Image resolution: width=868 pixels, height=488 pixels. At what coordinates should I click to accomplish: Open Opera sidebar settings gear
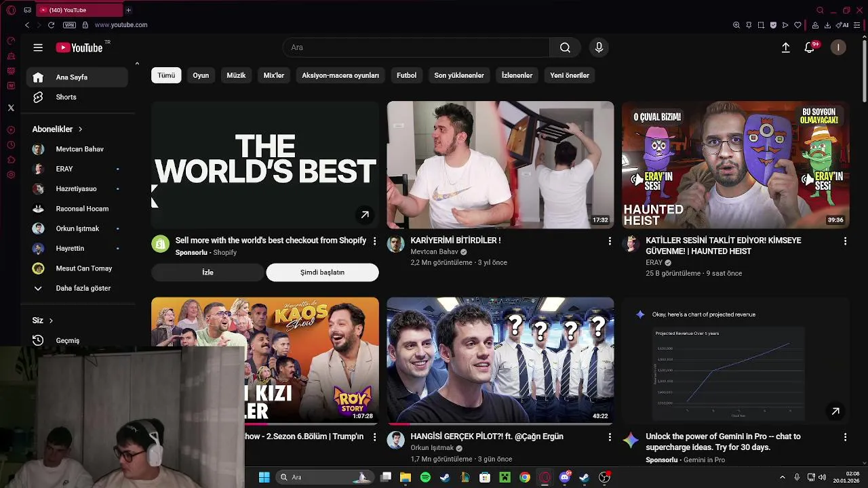point(11,175)
